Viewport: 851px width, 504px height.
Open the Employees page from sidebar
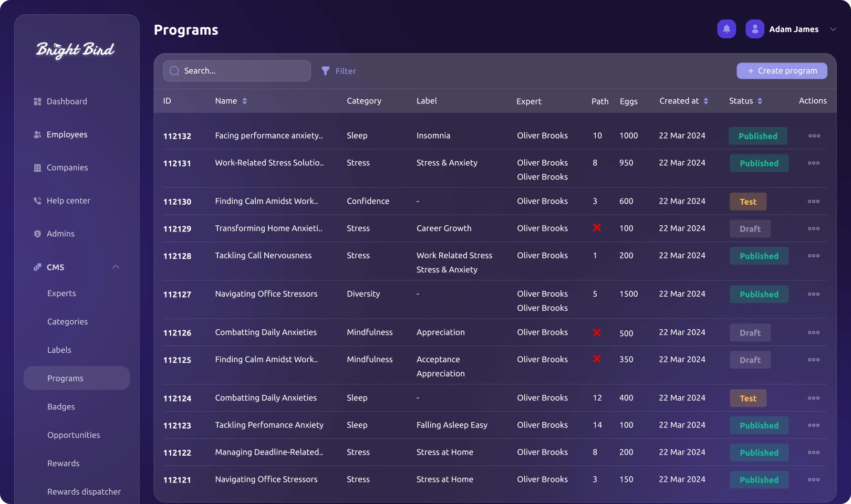coord(67,134)
